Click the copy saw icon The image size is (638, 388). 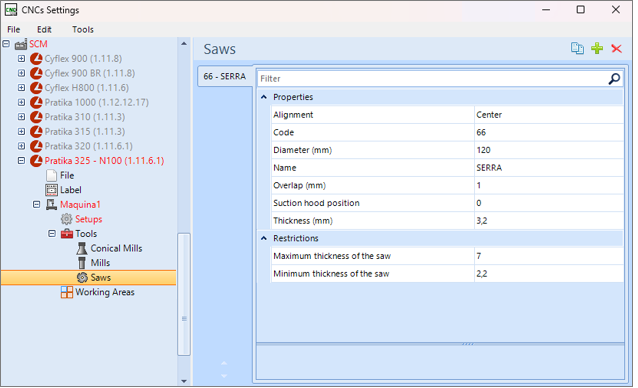point(577,48)
